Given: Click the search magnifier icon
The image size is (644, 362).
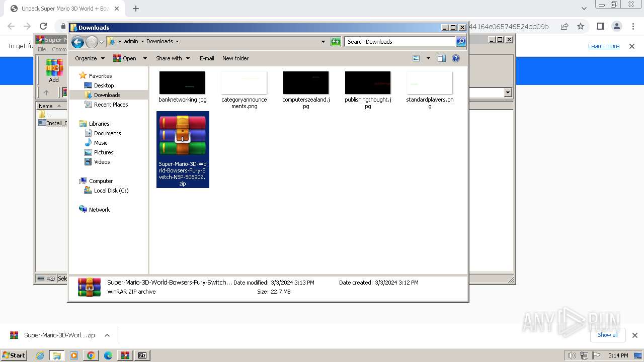Looking at the screenshot, I should [x=461, y=42].
